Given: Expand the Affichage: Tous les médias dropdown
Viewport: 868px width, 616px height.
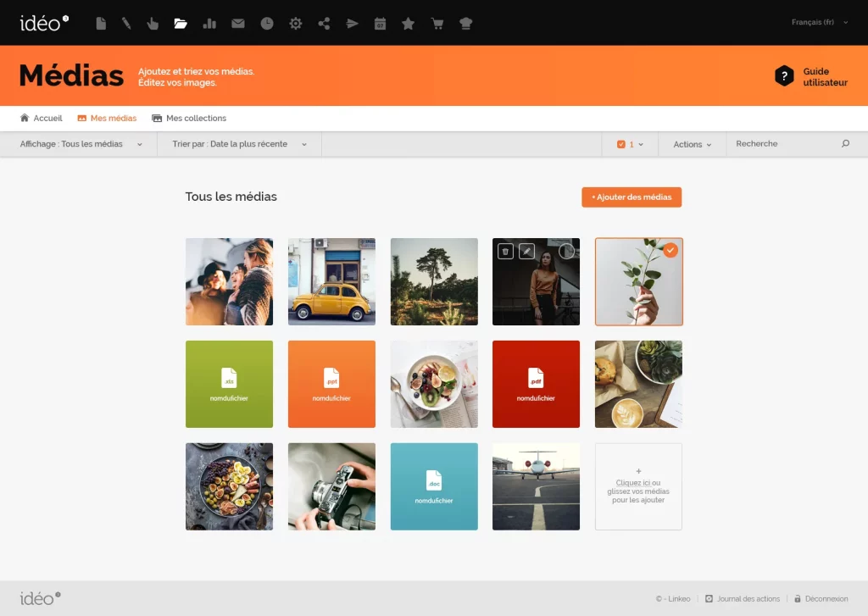Looking at the screenshot, I should (81, 144).
